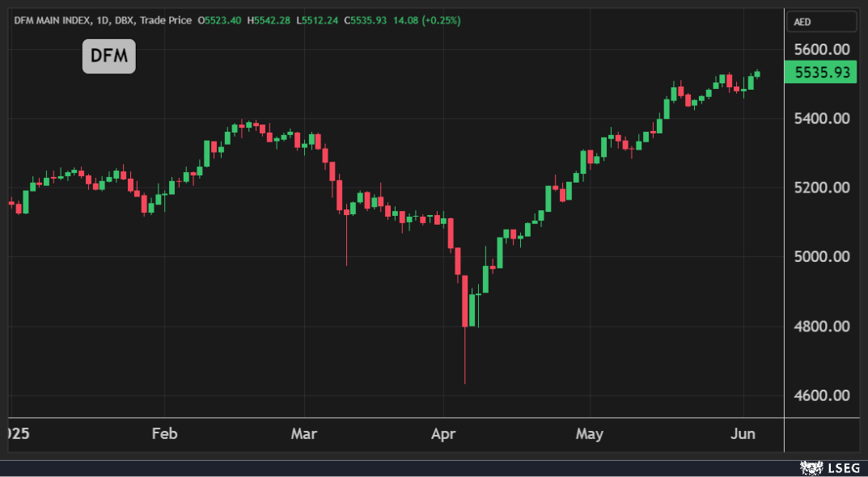This screenshot has height=477, width=868.
Task: Click the 4800.00 price axis label
Action: pyautogui.click(x=822, y=326)
